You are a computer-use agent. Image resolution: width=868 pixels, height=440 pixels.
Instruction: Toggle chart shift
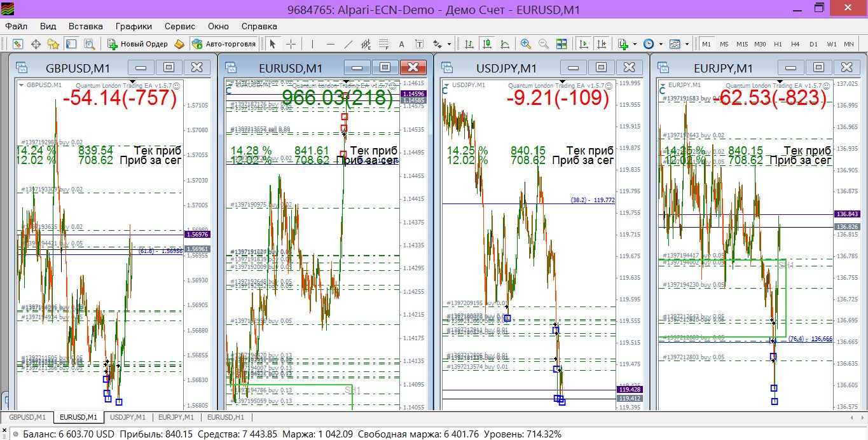[601, 44]
